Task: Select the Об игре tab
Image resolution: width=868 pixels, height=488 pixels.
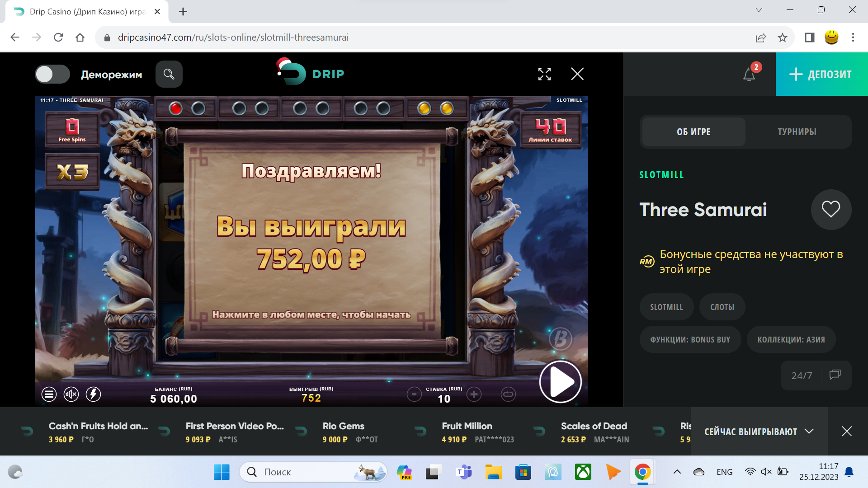Action: coord(693,132)
